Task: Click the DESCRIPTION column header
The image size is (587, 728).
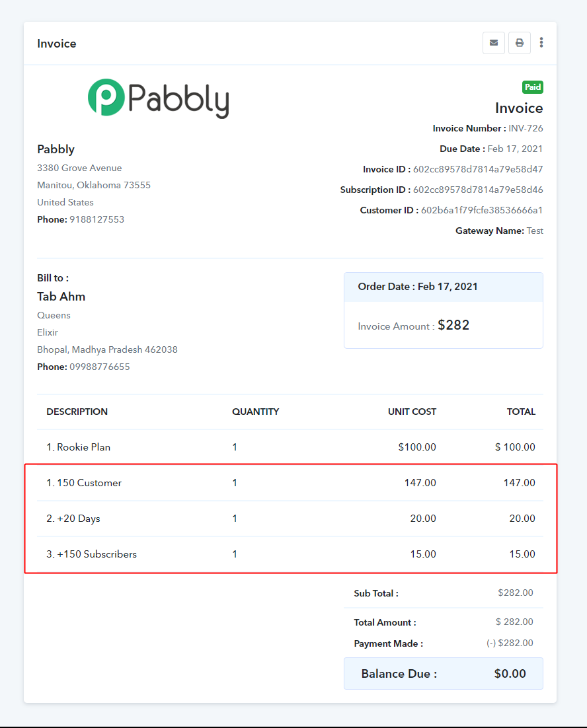Action: [77, 412]
